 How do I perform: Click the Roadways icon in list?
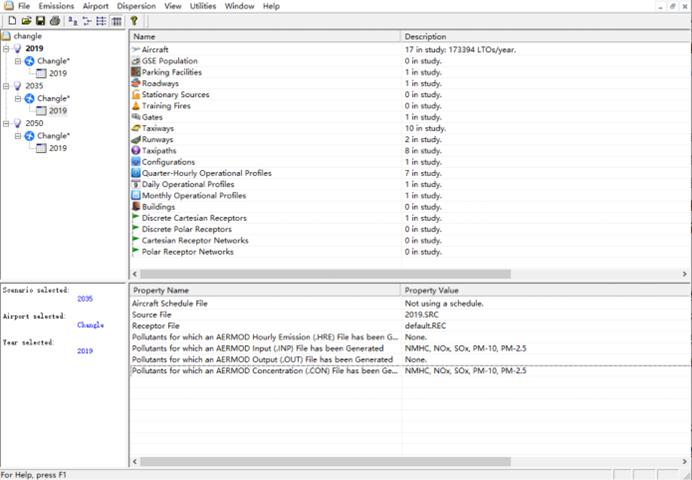(136, 84)
